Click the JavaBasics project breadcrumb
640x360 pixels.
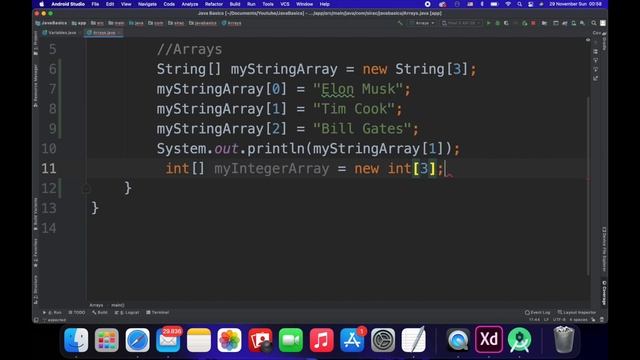point(51,23)
